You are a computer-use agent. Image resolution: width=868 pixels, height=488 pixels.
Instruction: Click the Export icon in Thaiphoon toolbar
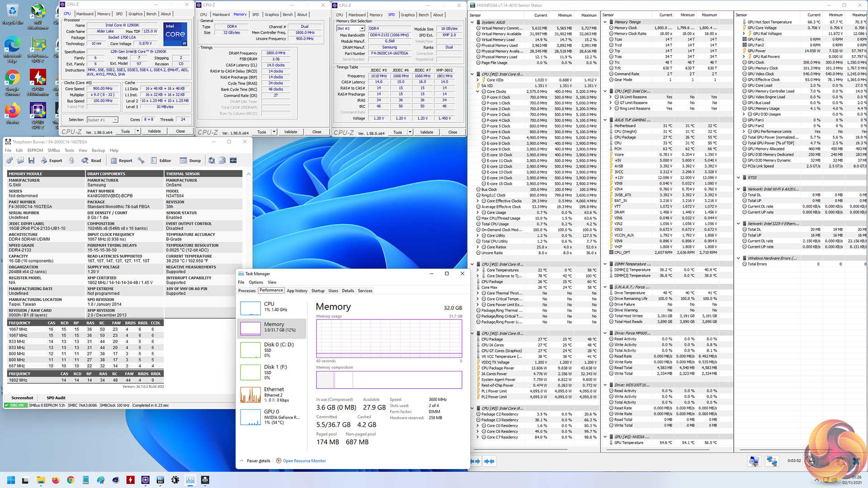tap(44, 160)
